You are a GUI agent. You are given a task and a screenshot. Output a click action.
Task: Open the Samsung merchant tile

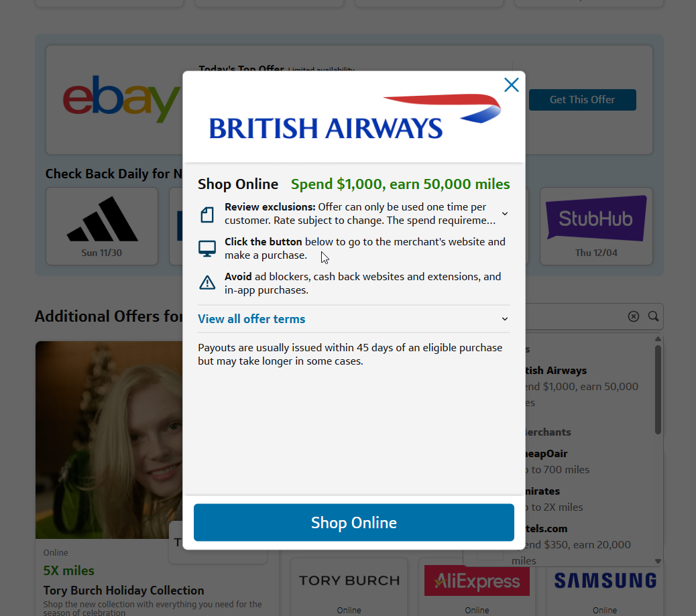(x=604, y=580)
